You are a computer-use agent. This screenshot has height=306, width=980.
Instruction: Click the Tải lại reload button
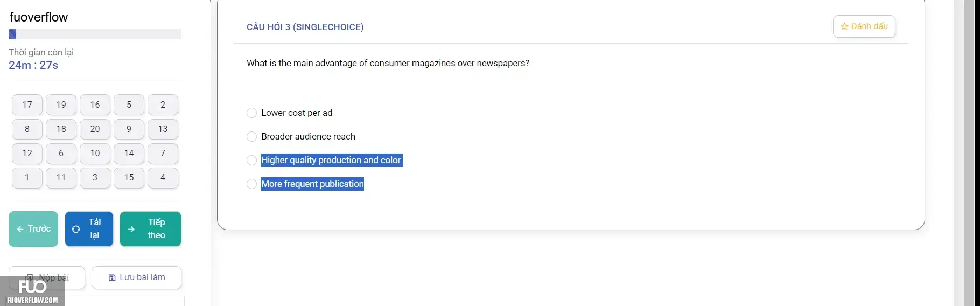[x=89, y=228]
